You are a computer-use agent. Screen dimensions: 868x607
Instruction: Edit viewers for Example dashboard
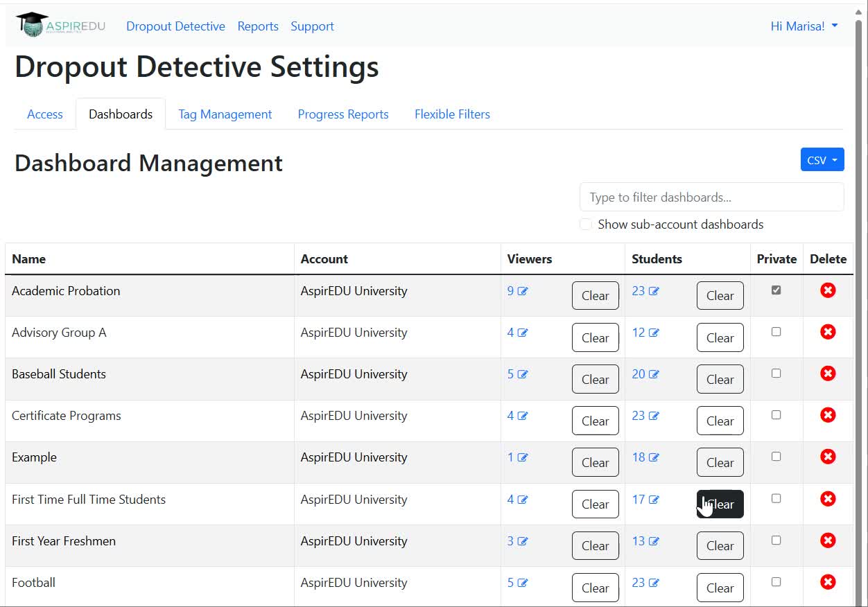(523, 457)
